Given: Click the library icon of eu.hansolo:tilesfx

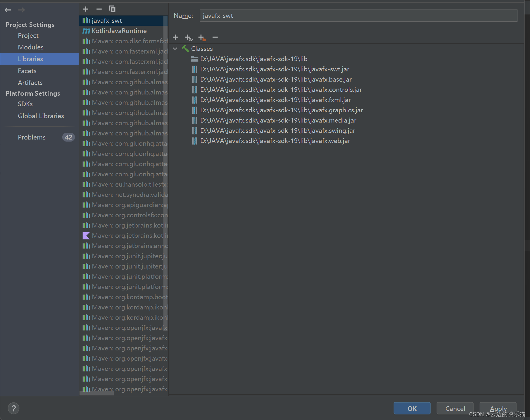Looking at the screenshot, I should click(x=86, y=184).
